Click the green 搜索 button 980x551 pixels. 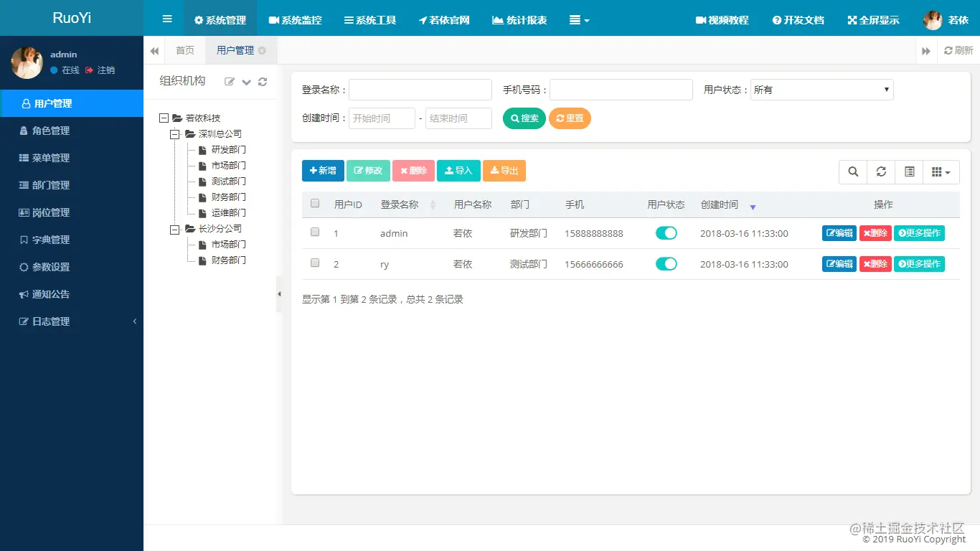coord(524,118)
